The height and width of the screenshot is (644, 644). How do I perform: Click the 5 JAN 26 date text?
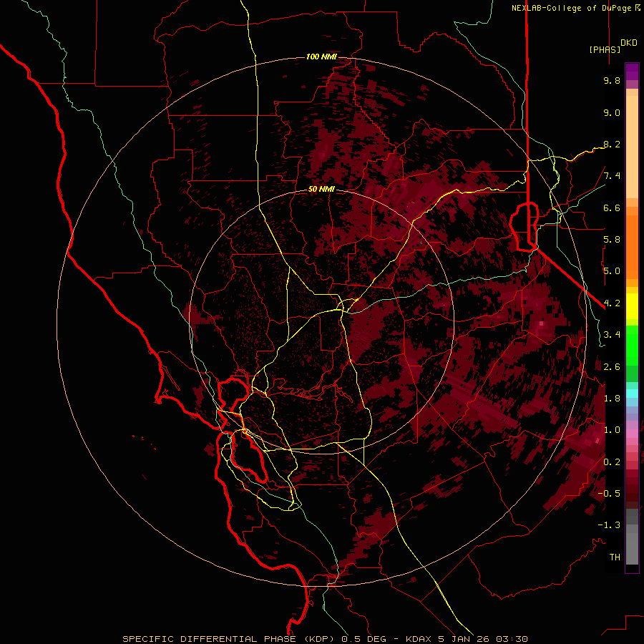(464, 639)
